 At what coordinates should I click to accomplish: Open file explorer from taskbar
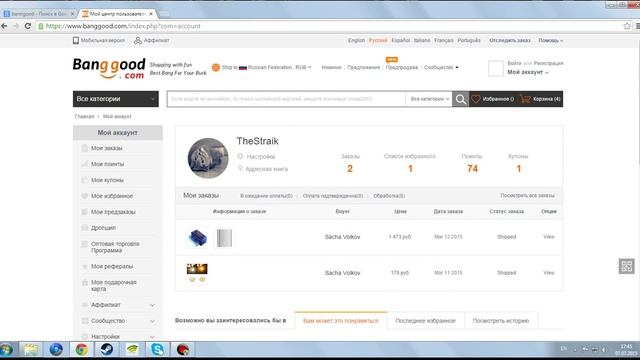click(x=31, y=350)
